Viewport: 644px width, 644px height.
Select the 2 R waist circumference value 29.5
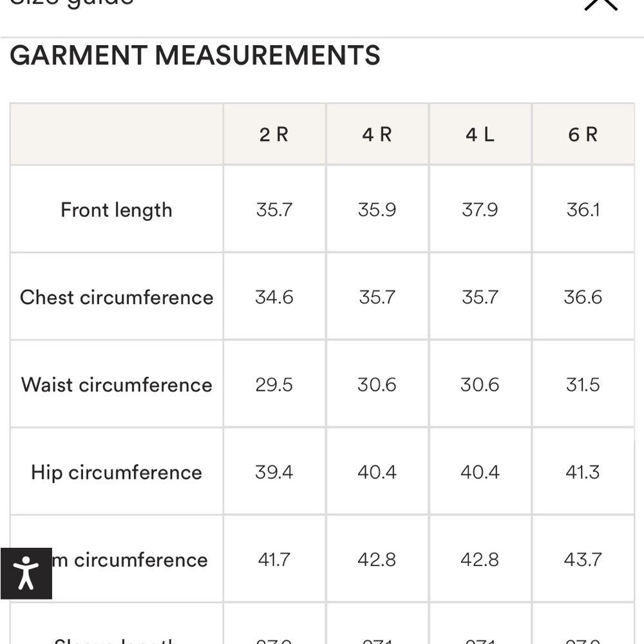[x=274, y=385]
